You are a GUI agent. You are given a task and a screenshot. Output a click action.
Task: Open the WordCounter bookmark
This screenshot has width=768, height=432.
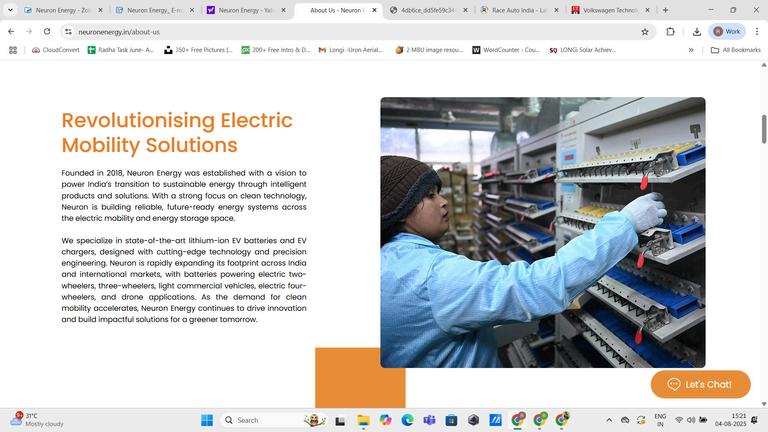[506, 50]
